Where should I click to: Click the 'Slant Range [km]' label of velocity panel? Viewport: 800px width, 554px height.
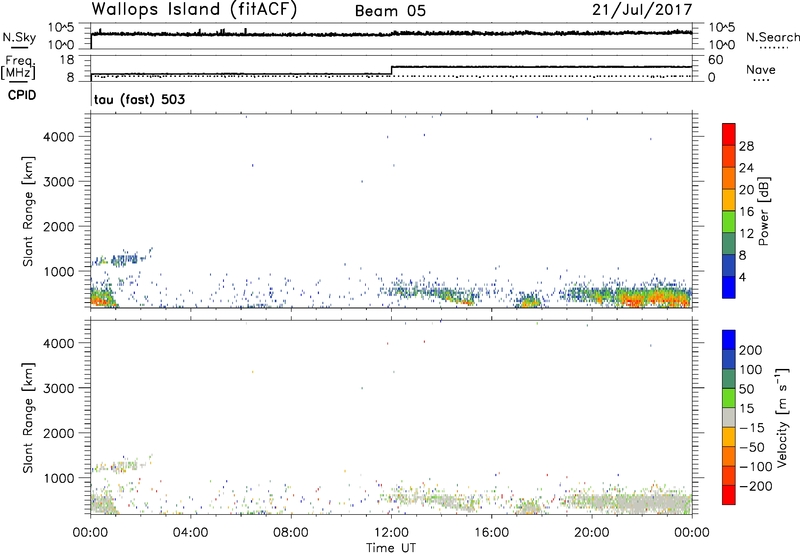click(x=28, y=418)
